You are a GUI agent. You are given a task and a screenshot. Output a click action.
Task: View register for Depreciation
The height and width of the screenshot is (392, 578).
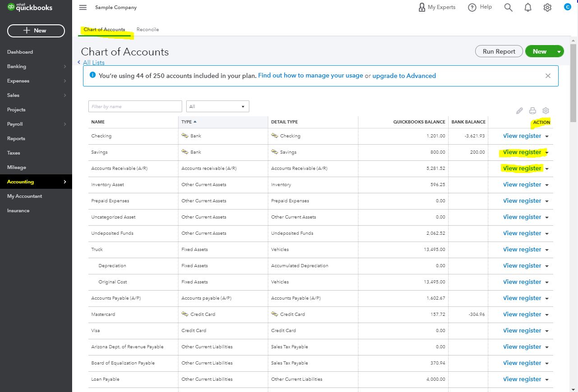(x=522, y=265)
